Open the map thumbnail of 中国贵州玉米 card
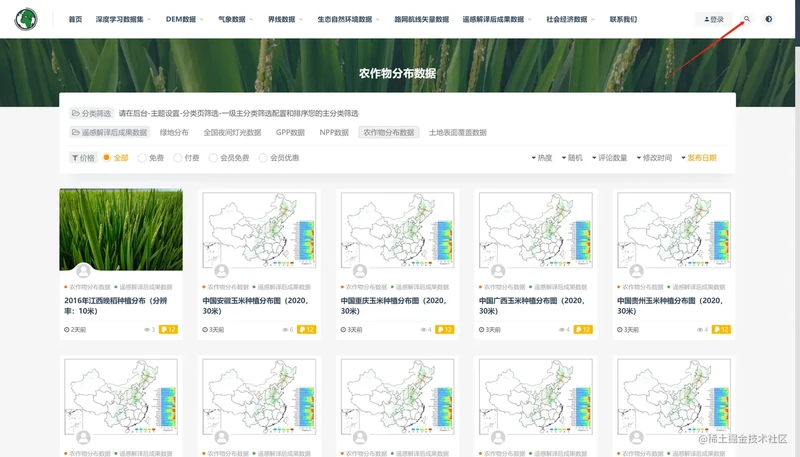800x457 pixels. pyautogui.click(x=674, y=230)
